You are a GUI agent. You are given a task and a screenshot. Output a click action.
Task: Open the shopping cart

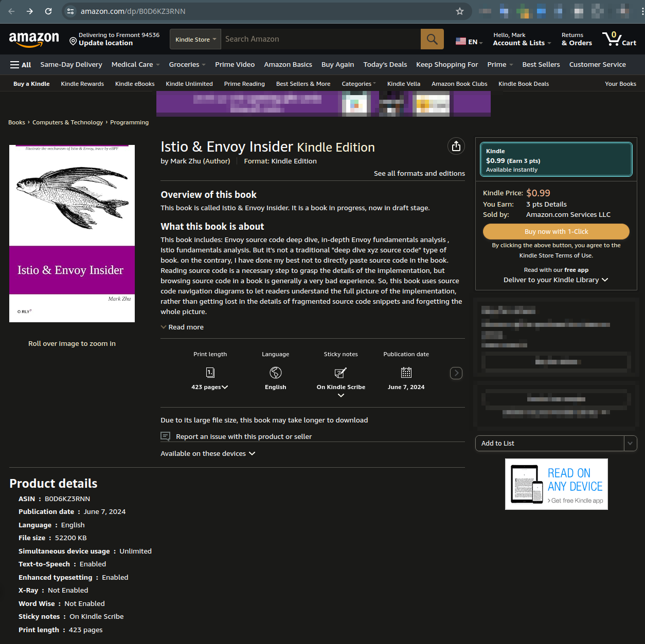pos(619,39)
